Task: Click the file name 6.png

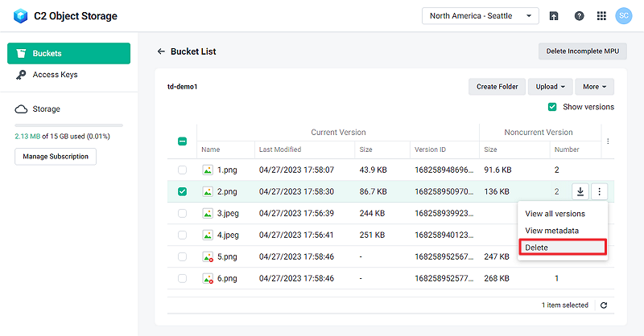Action: 227,279
